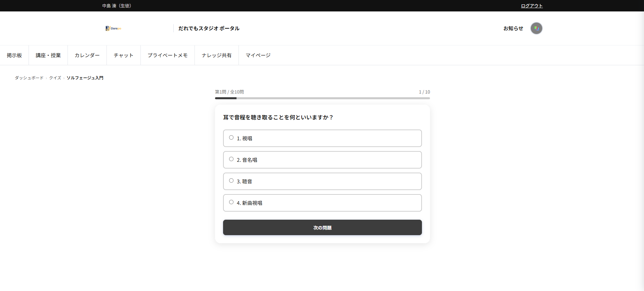This screenshot has height=291, width=644.
Task: Click the だれでもスタジオ ポータル title
Action: click(x=209, y=28)
